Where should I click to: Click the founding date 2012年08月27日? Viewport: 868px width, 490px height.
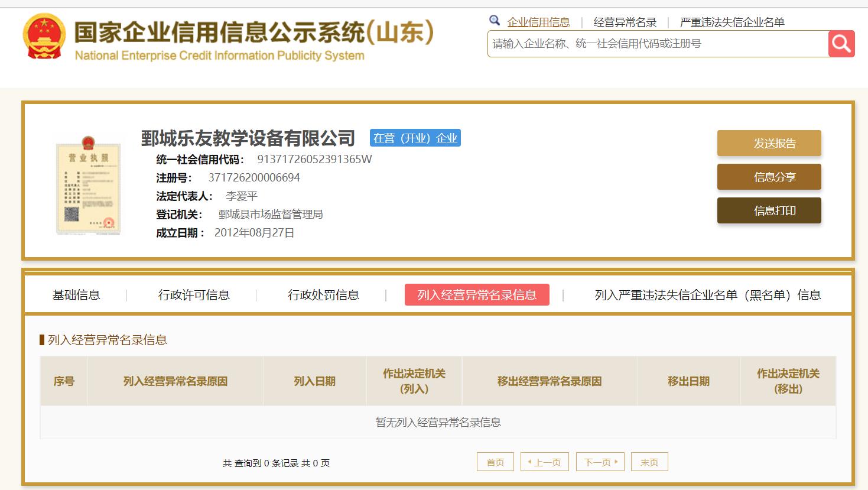(254, 232)
